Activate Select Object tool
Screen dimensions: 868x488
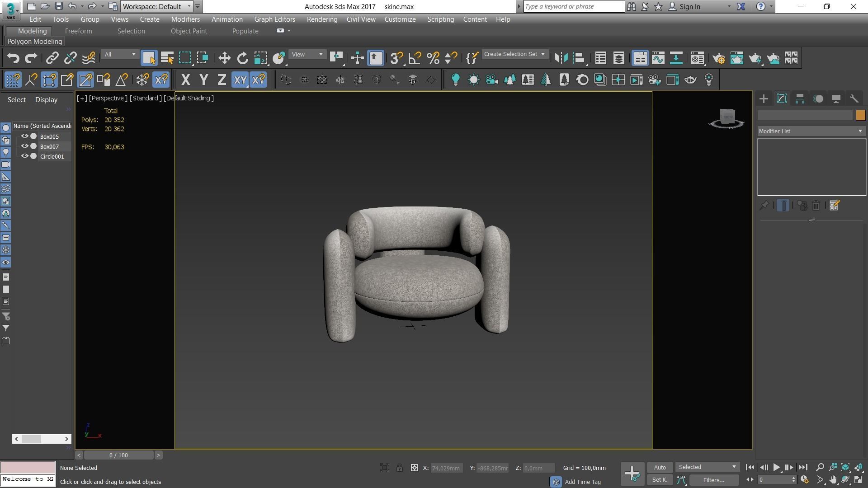click(149, 58)
